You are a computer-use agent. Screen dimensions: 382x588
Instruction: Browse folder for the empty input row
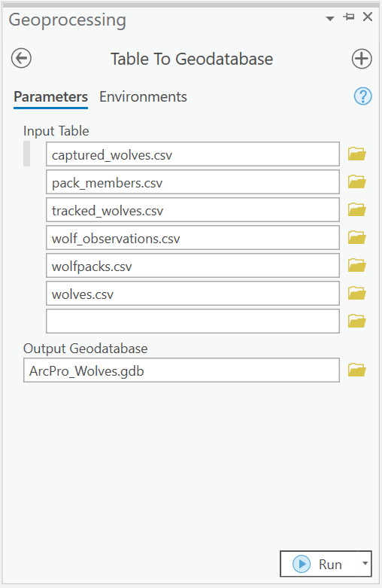tap(357, 321)
